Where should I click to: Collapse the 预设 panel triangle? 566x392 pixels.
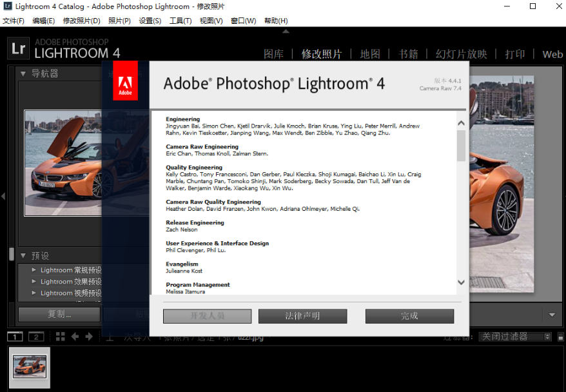[x=23, y=256]
